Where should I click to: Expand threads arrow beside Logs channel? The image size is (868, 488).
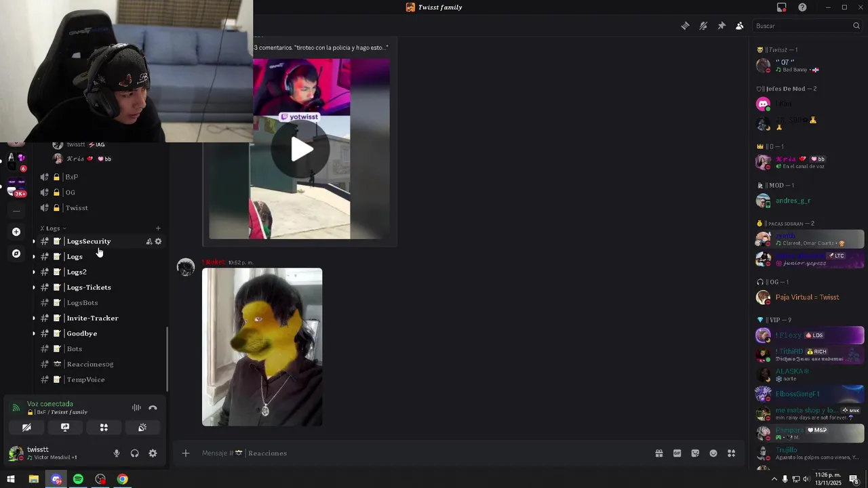click(34, 257)
